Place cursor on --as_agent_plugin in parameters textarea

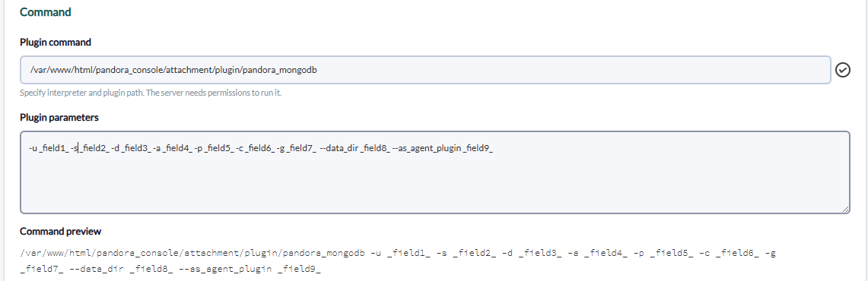tap(426, 148)
